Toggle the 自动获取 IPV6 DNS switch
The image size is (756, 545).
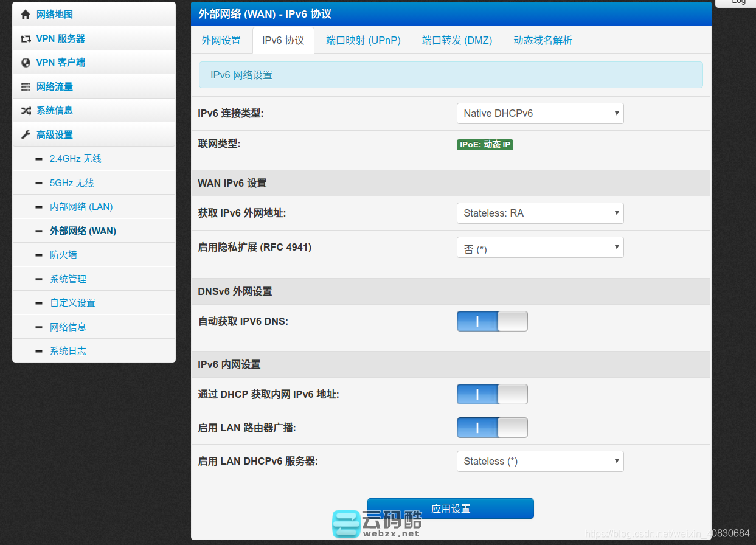492,321
